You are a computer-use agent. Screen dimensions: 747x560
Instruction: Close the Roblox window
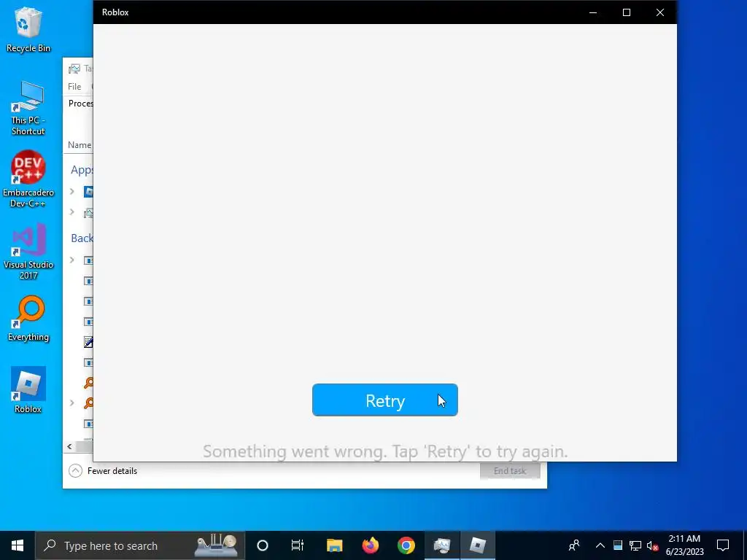[x=659, y=12]
